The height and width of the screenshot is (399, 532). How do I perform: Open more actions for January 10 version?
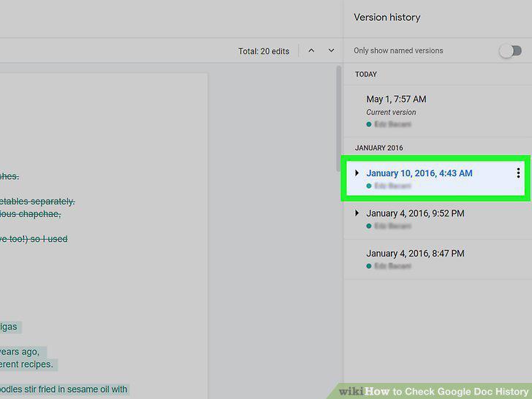click(518, 173)
